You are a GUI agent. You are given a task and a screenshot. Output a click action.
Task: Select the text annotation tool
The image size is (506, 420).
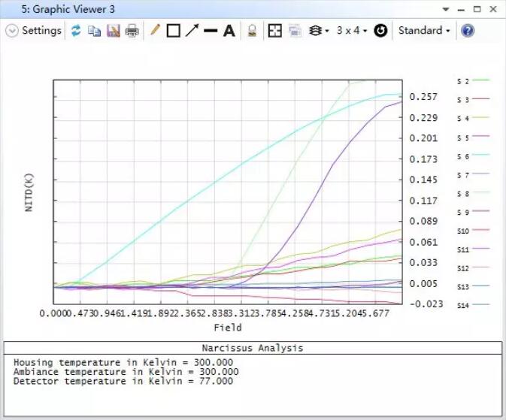coord(229,31)
